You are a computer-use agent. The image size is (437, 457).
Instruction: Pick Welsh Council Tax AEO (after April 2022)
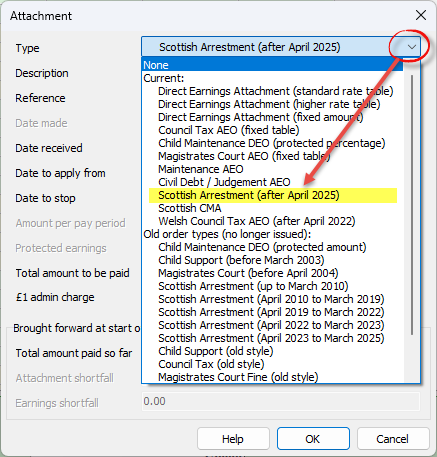point(257,221)
